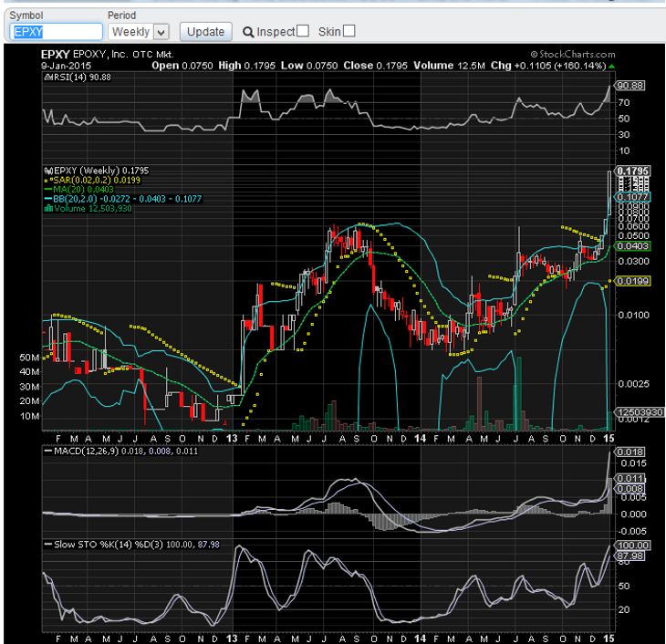Viewport: 666px width, 644px height.
Task: Click the Slow STO %K(14) %D(3) label
Action: (x=131, y=545)
